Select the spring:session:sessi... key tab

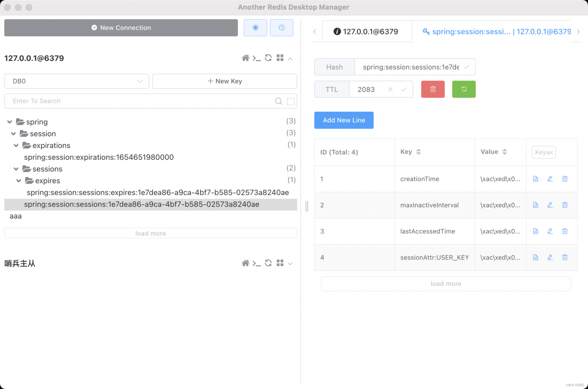click(x=497, y=32)
